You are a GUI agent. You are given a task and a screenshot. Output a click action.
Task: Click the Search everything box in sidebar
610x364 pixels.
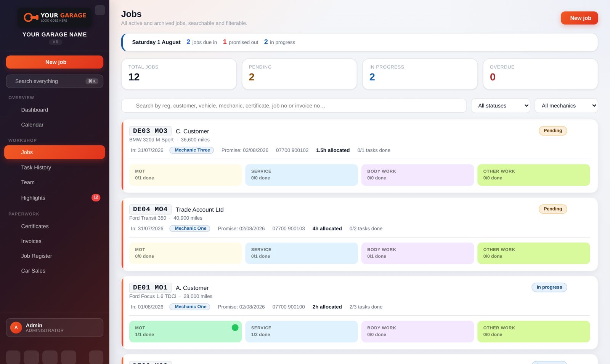pos(55,81)
